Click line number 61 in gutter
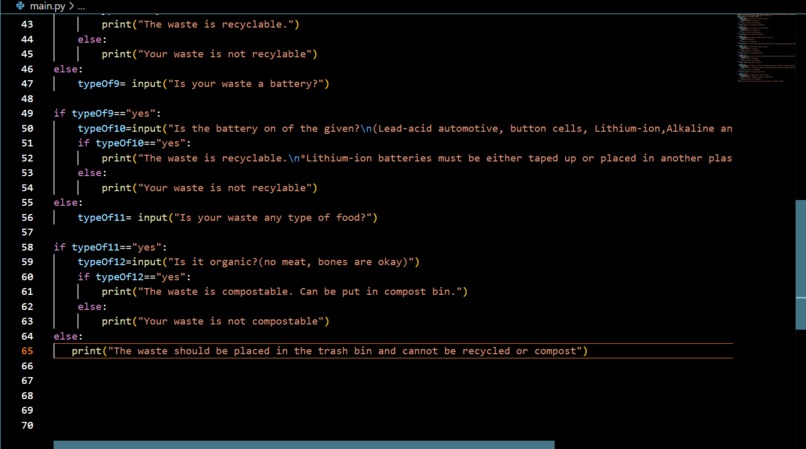The width and height of the screenshot is (806, 449). click(x=27, y=292)
